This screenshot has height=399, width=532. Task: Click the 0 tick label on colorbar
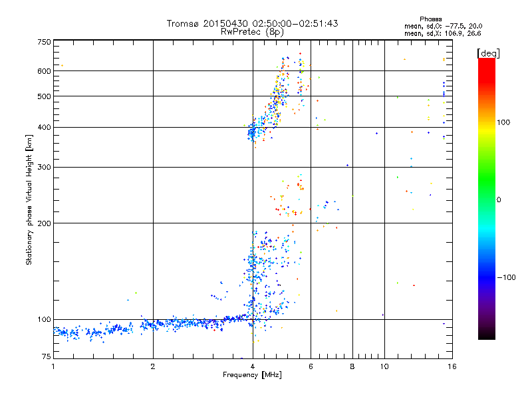pos(499,199)
